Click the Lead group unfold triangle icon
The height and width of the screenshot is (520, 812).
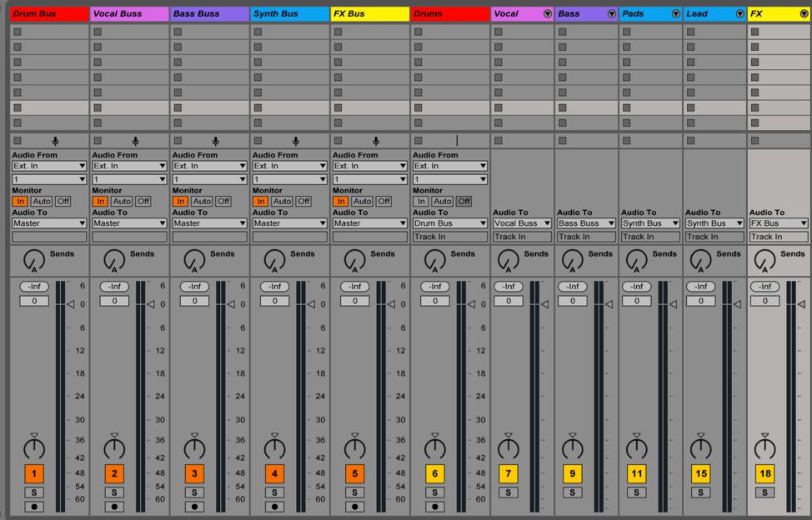[740, 14]
